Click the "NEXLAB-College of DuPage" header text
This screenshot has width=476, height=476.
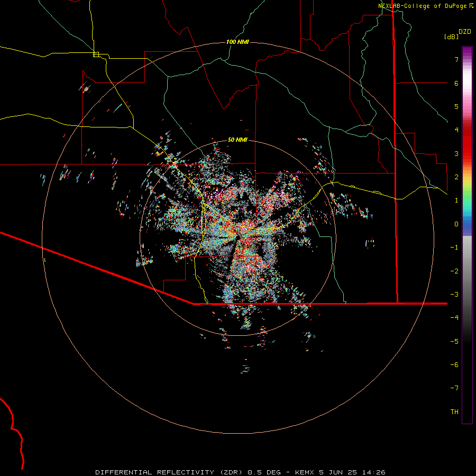click(x=423, y=6)
